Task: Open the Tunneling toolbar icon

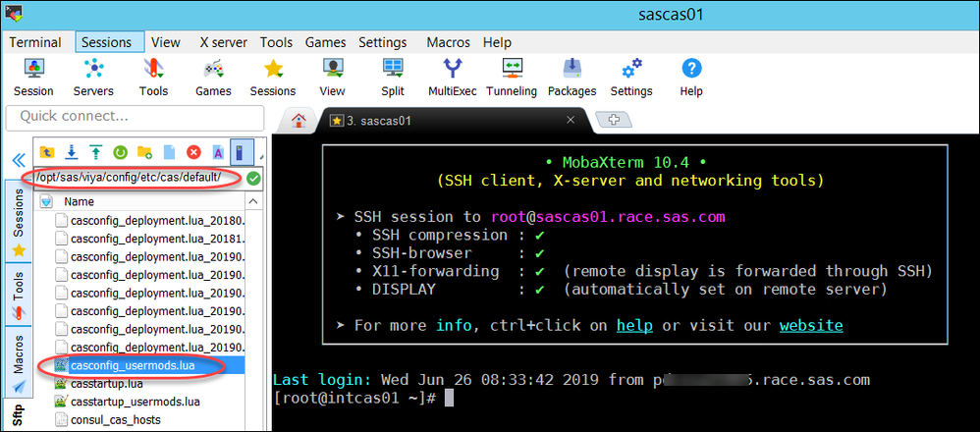Action: [x=512, y=77]
